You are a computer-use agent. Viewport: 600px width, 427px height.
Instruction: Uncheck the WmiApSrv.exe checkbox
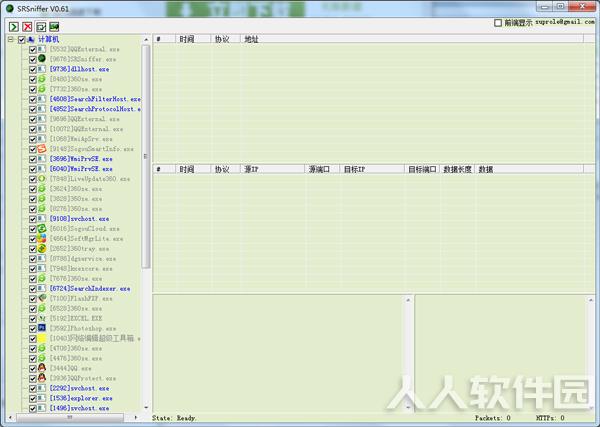(x=33, y=139)
